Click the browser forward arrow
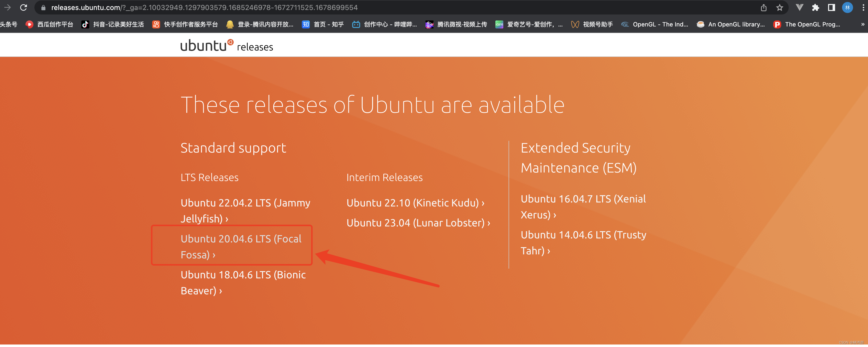This screenshot has width=868, height=347. (x=7, y=7)
